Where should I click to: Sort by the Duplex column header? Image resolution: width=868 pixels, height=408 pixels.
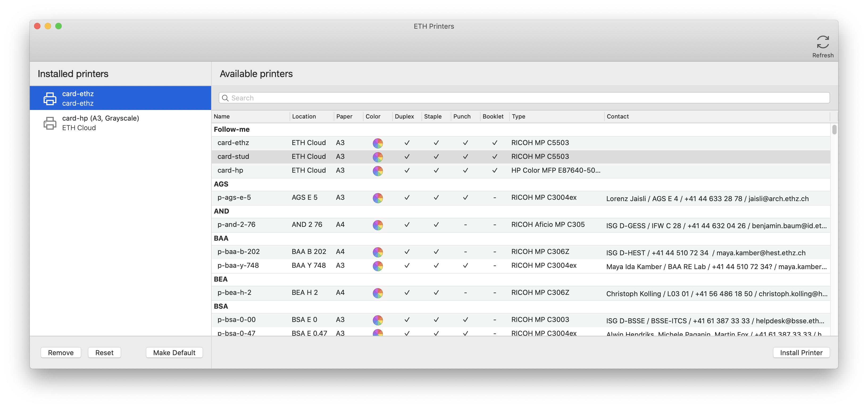pyautogui.click(x=407, y=116)
